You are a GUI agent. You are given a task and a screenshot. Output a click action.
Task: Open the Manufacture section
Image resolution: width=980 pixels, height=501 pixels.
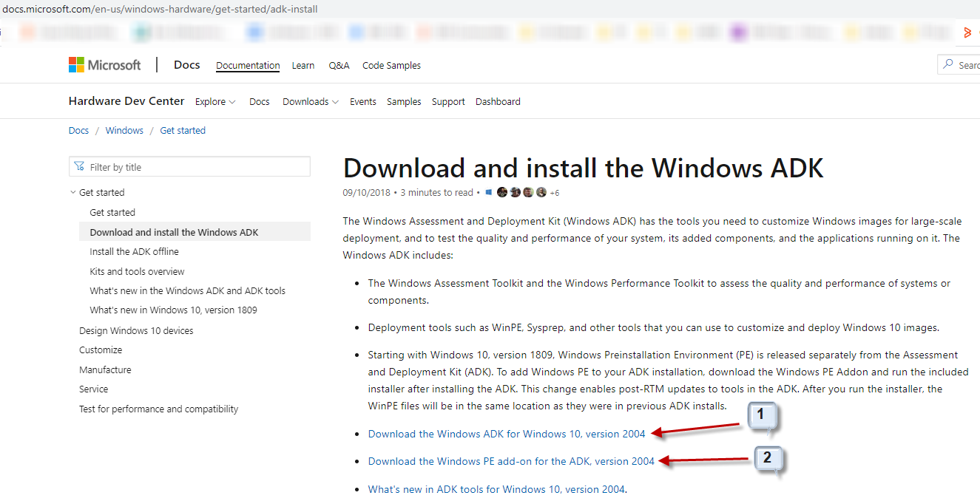pos(105,370)
